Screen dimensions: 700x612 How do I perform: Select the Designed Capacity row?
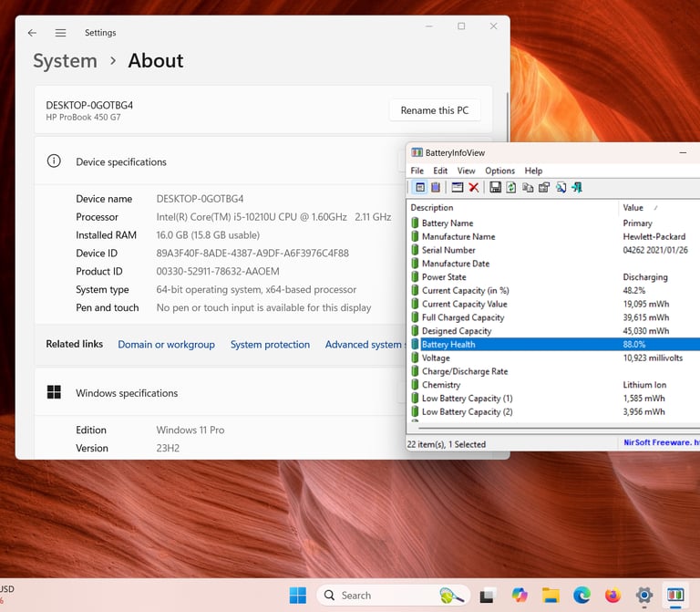(553, 330)
